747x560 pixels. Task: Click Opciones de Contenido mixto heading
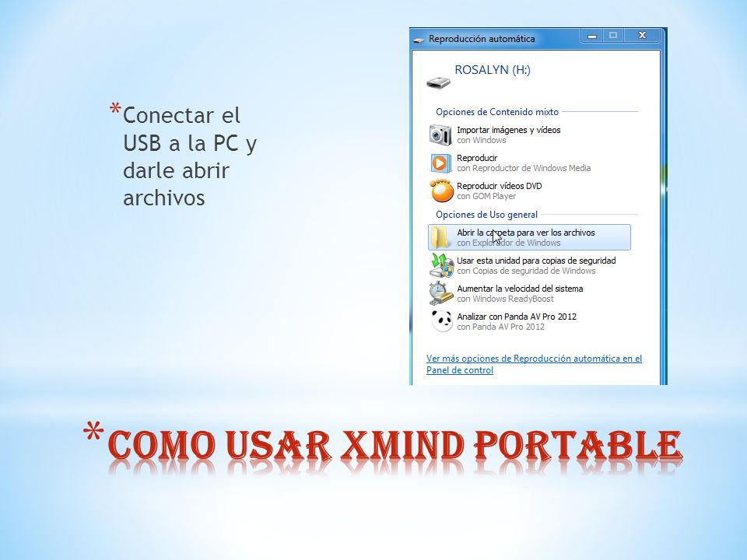click(497, 112)
